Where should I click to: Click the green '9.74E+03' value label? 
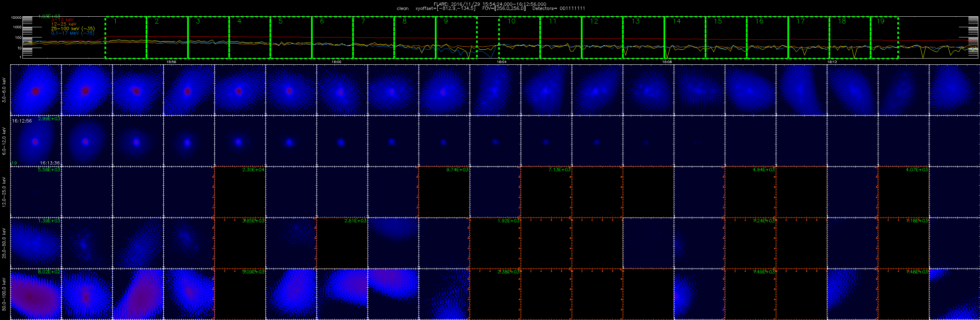pos(457,170)
